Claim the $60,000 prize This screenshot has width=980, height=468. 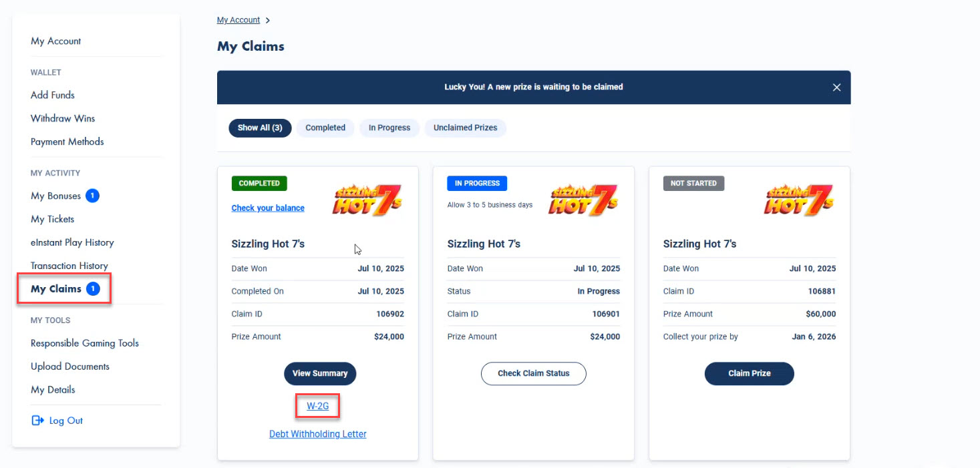click(750, 373)
